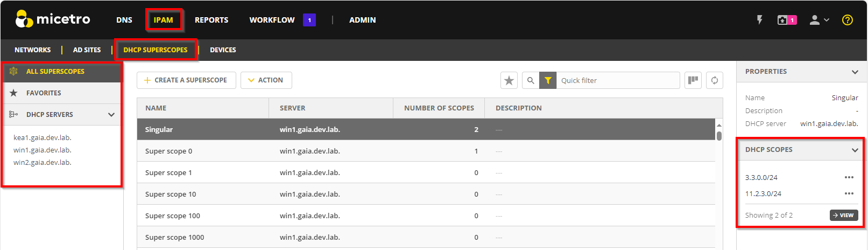Toggle the yellow filter funnel icon
868x250 pixels.
[x=548, y=80]
